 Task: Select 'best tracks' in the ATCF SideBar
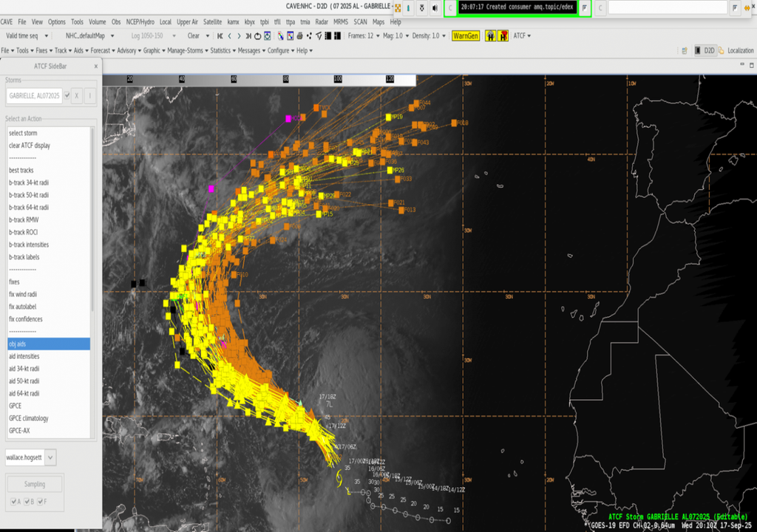(x=22, y=170)
